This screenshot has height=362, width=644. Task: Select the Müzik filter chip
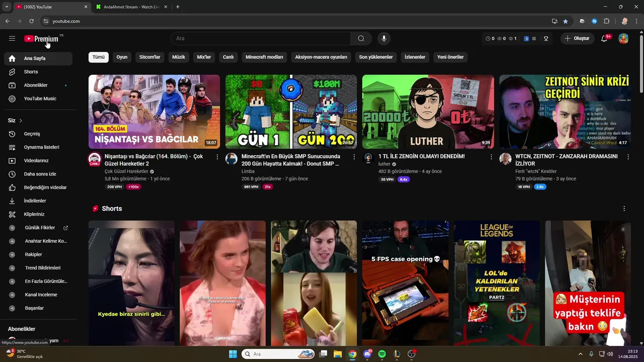point(179,57)
